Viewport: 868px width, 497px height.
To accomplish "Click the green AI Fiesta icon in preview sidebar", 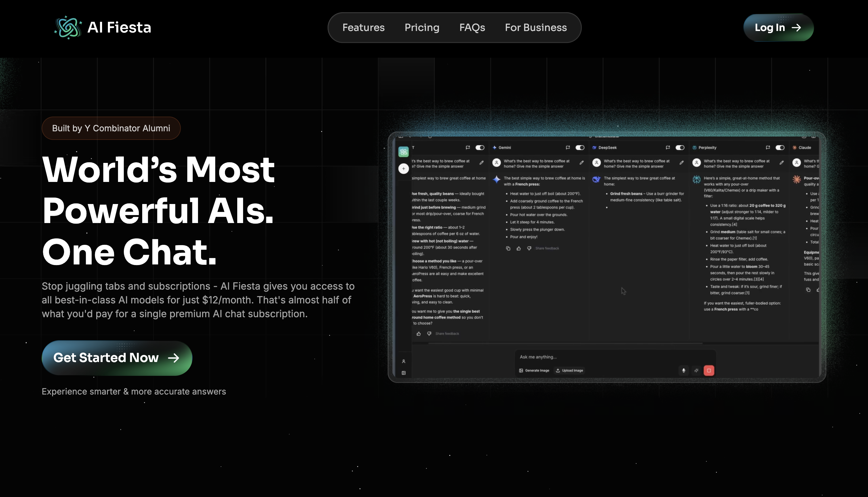I will (x=403, y=152).
